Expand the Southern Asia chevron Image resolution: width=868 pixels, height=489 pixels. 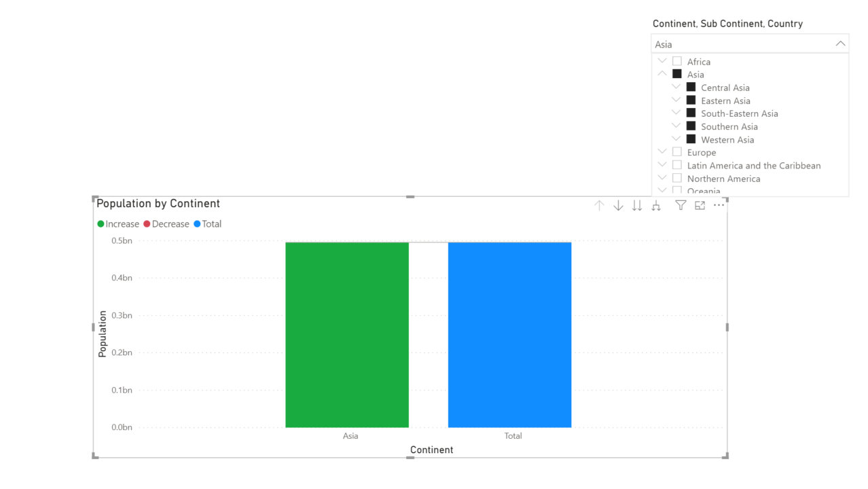(676, 126)
